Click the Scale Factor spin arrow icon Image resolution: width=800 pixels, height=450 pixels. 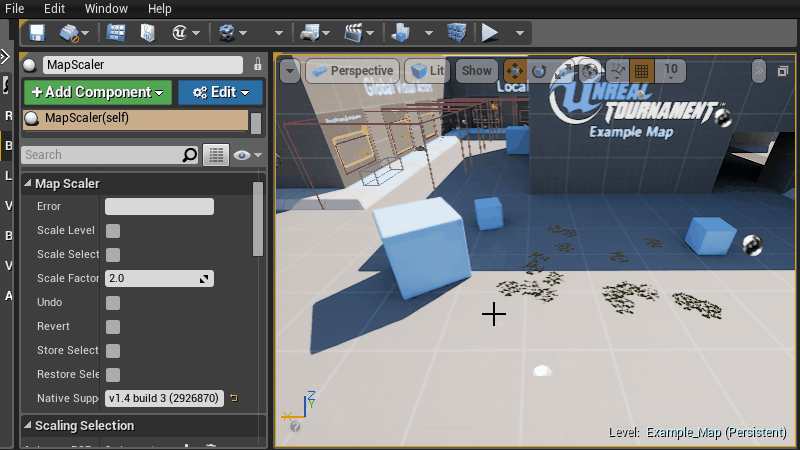click(204, 279)
